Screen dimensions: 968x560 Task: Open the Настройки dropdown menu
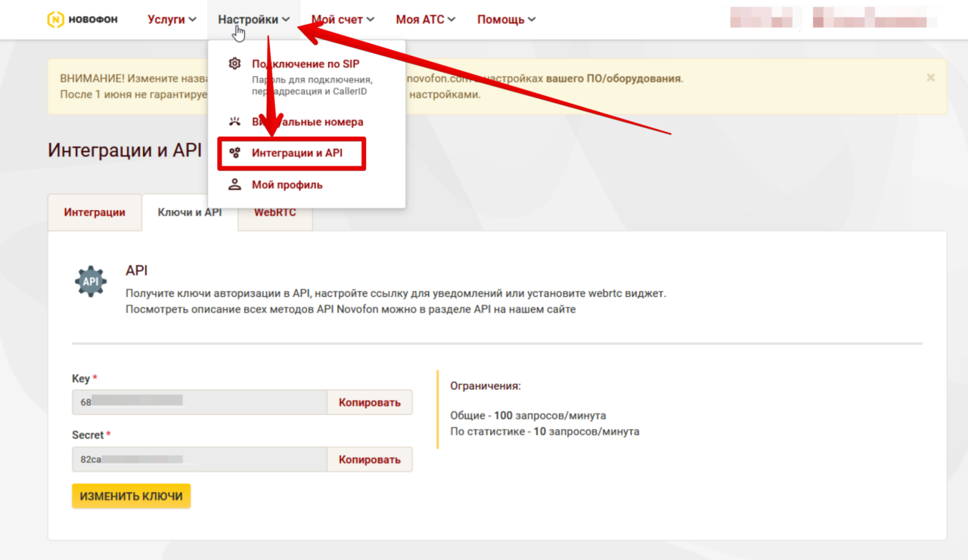click(253, 20)
